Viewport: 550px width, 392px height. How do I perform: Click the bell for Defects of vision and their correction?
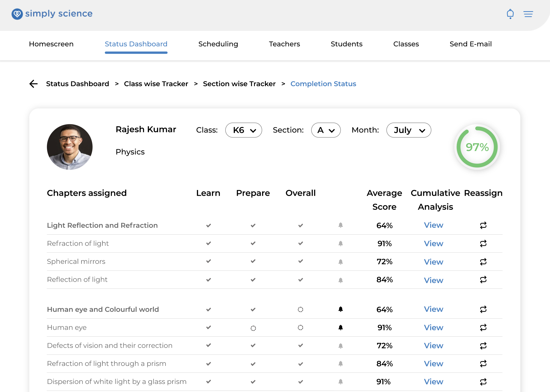[x=340, y=346]
